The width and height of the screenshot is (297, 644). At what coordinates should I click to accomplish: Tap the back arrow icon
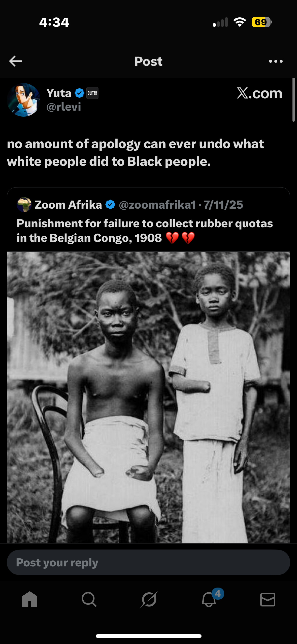[16, 61]
